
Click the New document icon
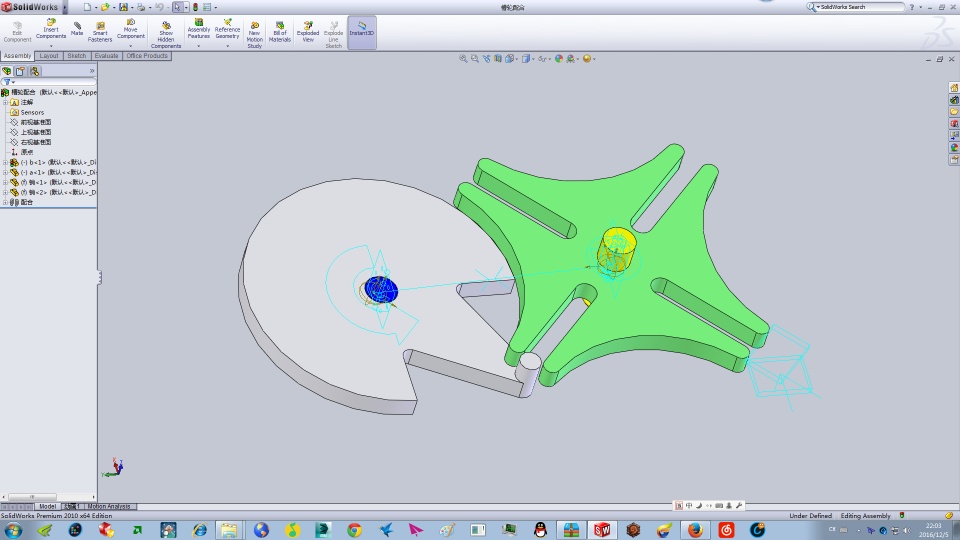pyautogui.click(x=87, y=7)
